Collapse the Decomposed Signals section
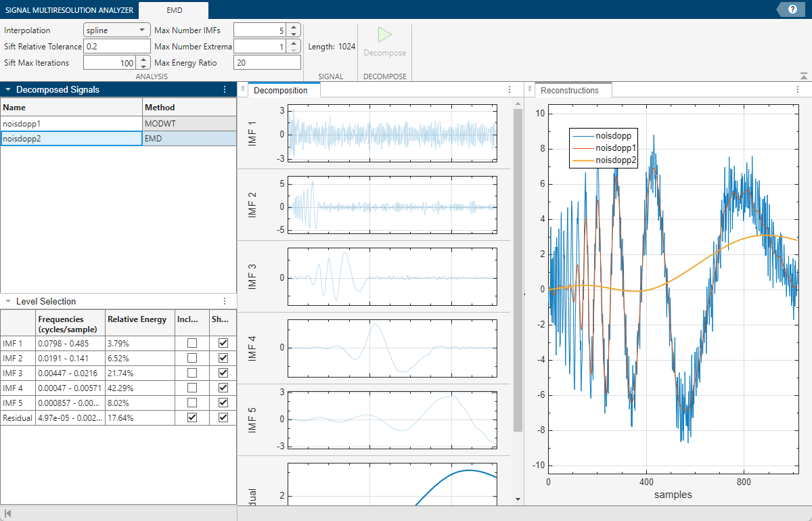Image resolution: width=812 pixels, height=521 pixels. 7,89
